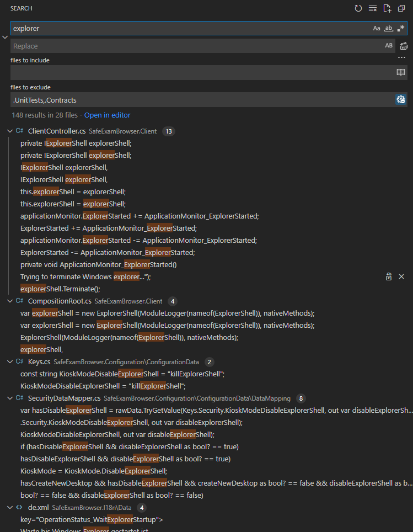
Task: Toggle Use Regular Expression option
Action: click(x=401, y=28)
